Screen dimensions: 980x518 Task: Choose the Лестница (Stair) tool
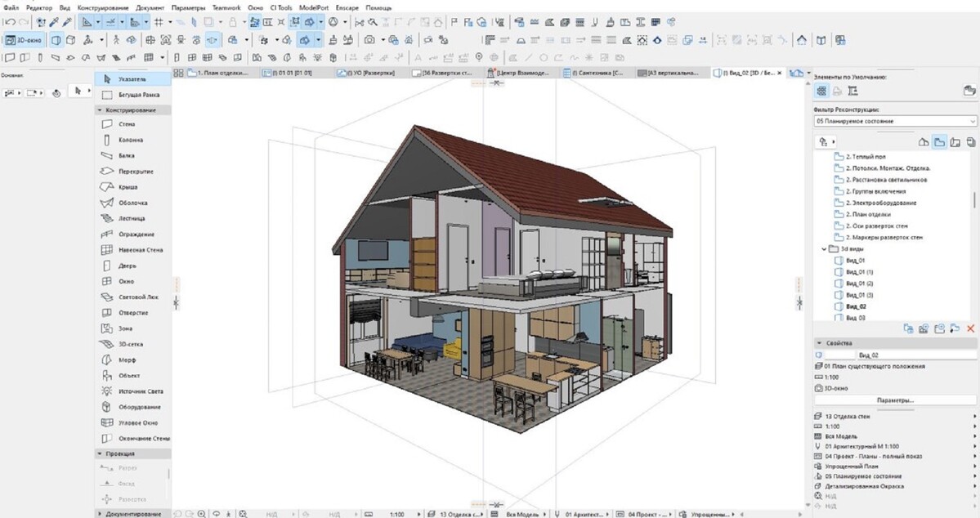pos(131,218)
